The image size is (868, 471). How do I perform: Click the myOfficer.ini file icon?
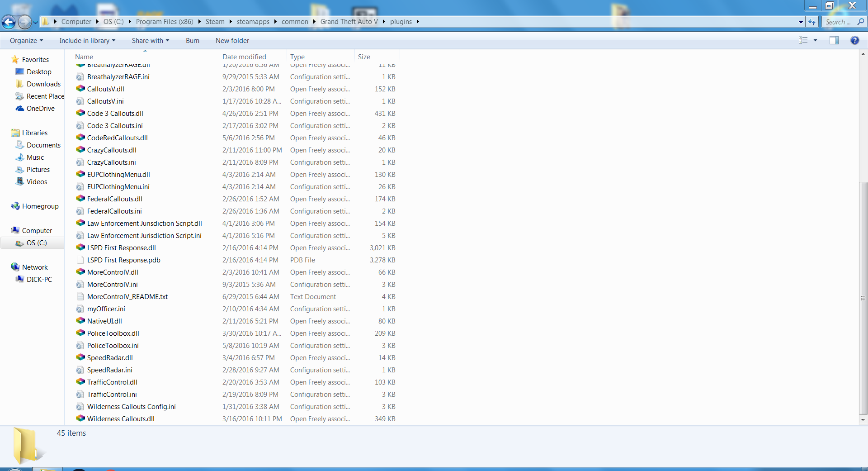pos(80,309)
